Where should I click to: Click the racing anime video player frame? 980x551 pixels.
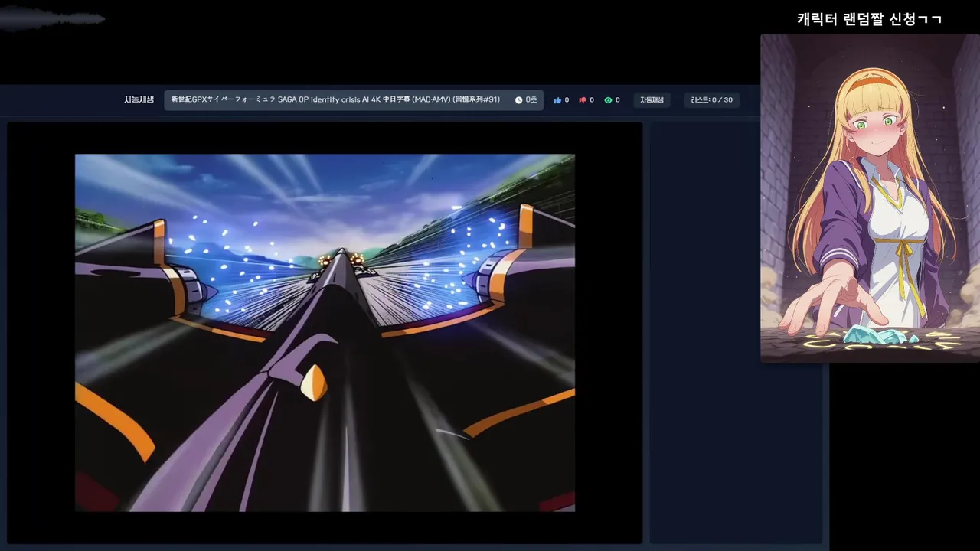coord(325,333)
